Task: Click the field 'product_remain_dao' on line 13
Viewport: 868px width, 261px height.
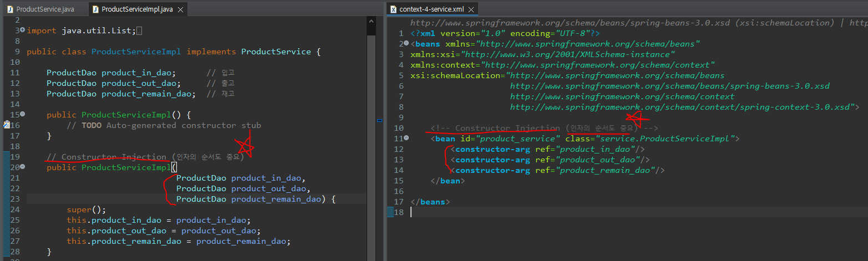Action: (x=146, y=94)
